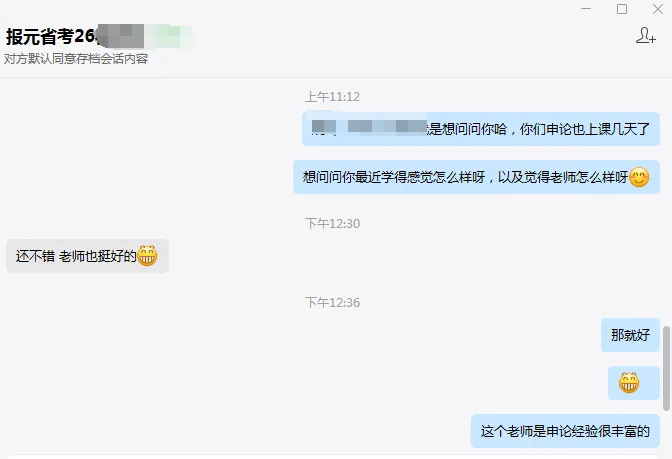The image size is (672, 459).
Task: Click message 这个老师是申论经验很丰富的
Action: click(565, 431)
